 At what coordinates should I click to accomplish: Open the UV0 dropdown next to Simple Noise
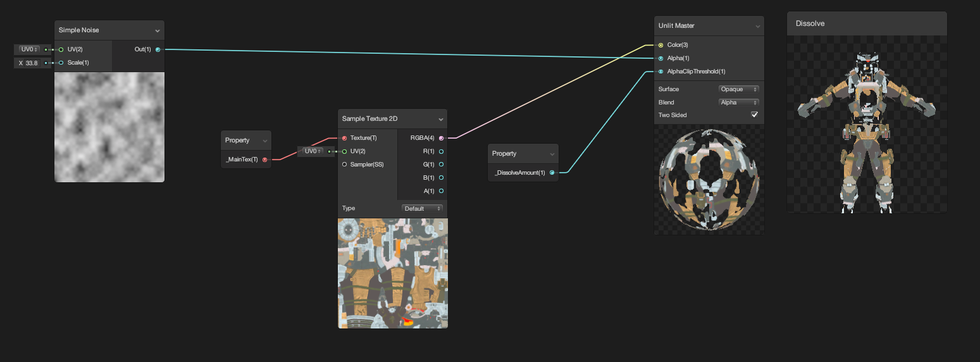tap(29, 49)
